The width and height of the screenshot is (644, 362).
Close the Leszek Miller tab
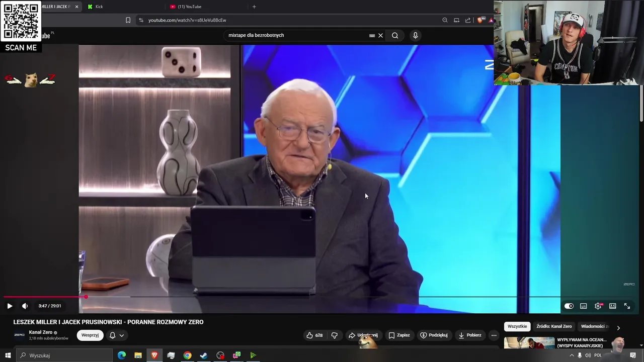pyautogui.click(x=76, y=7)
